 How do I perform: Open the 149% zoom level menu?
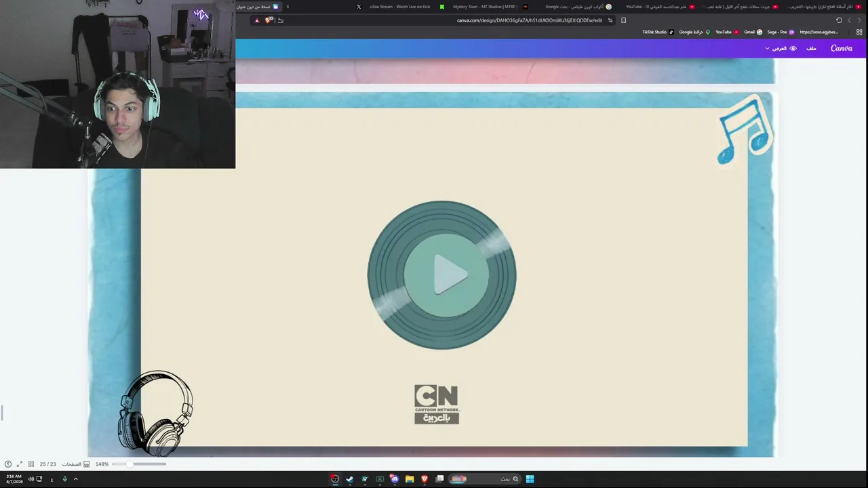[x=102, y=464]
